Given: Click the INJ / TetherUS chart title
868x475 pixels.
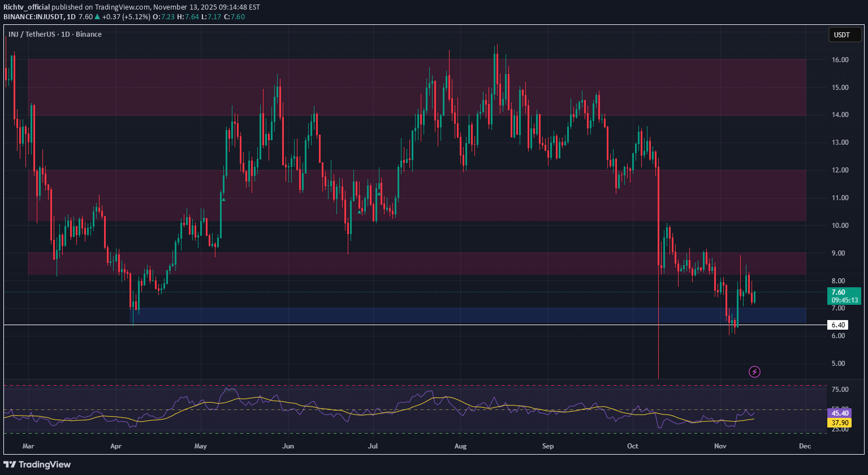Looking at the screenshot, I should (x=54, y=34).
